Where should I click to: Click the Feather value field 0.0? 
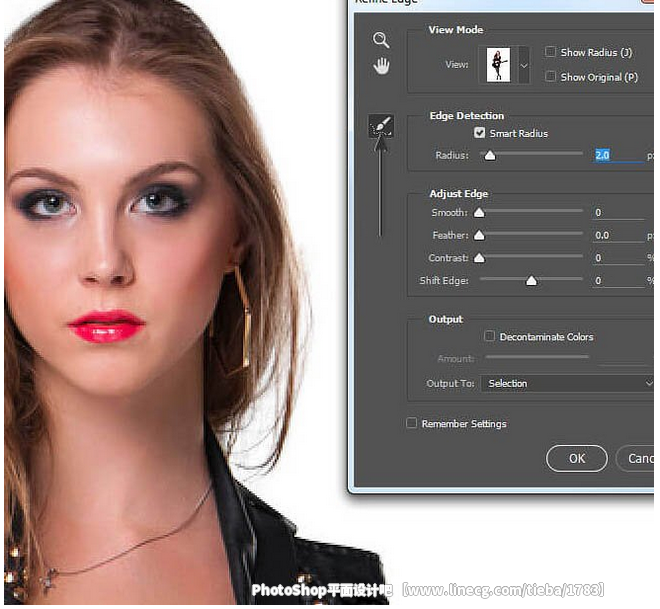point(618,235)
